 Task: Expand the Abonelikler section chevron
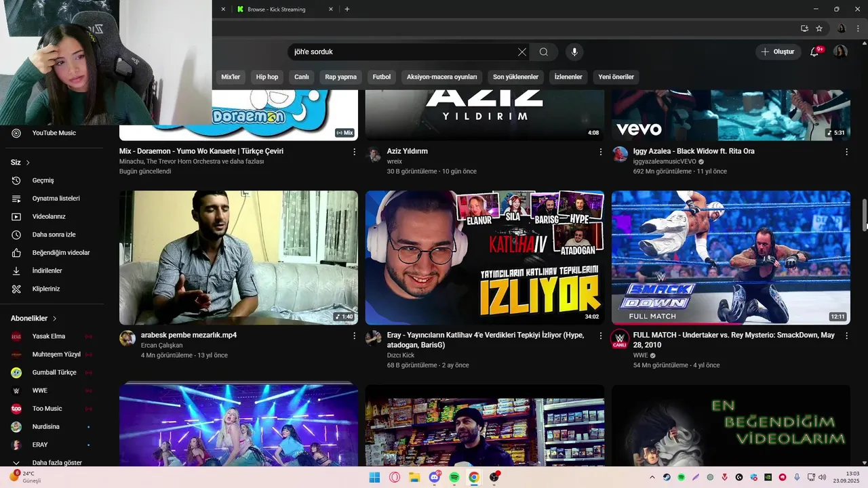pos(54,319)
